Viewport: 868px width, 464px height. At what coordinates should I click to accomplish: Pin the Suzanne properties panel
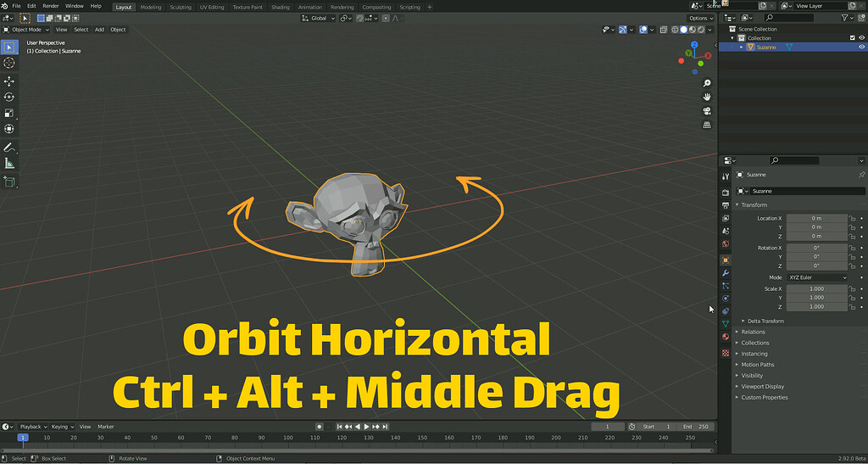861,175
